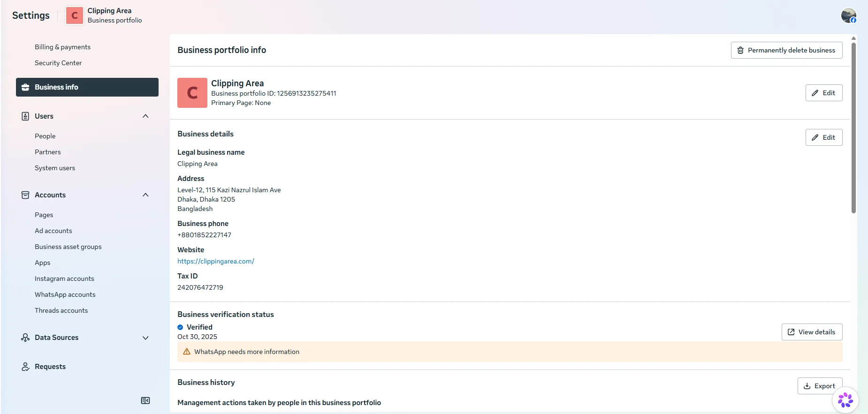Image resolution: width=868 pixels, height=414 pixels.
Task: Open Apps under Accounts
Action: [43, 263]
